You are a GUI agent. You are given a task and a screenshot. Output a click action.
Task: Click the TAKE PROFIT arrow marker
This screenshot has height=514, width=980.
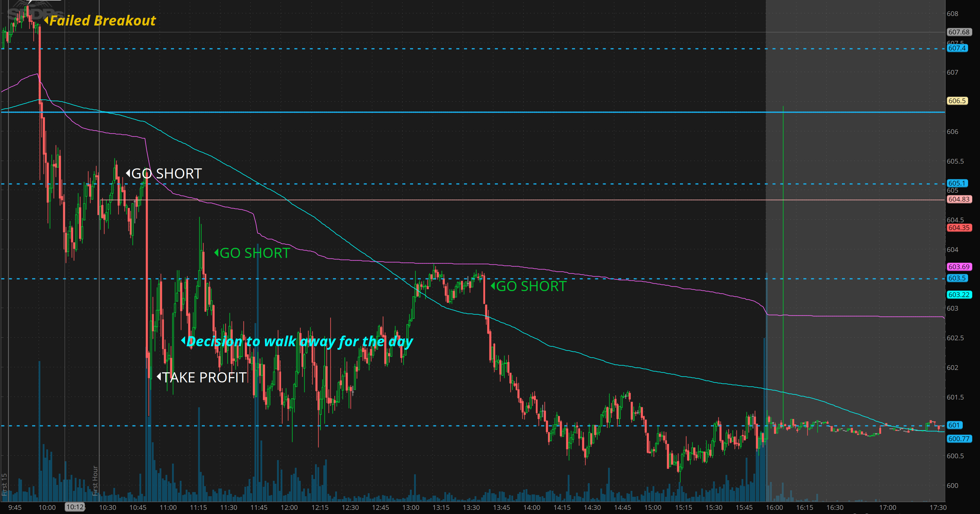[x=159, y=377]
